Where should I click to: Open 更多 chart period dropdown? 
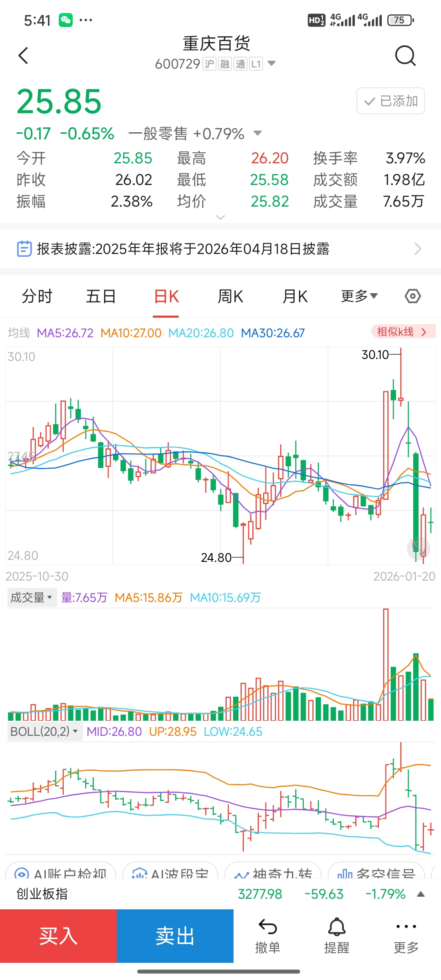coord(359,296)
